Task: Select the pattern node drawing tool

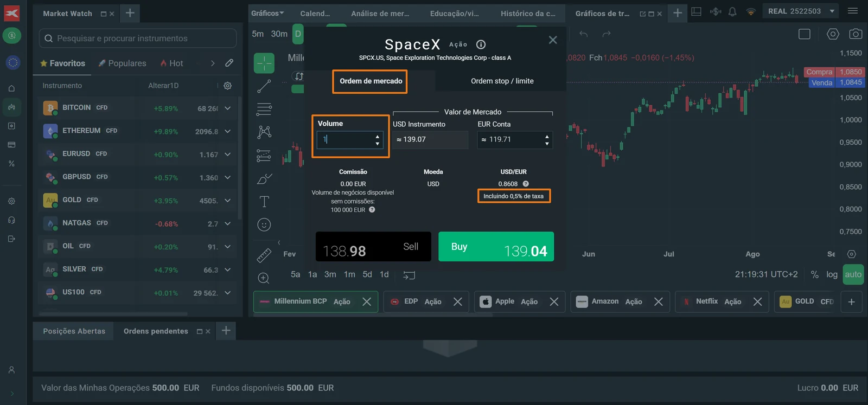Action: pos(264,132)
